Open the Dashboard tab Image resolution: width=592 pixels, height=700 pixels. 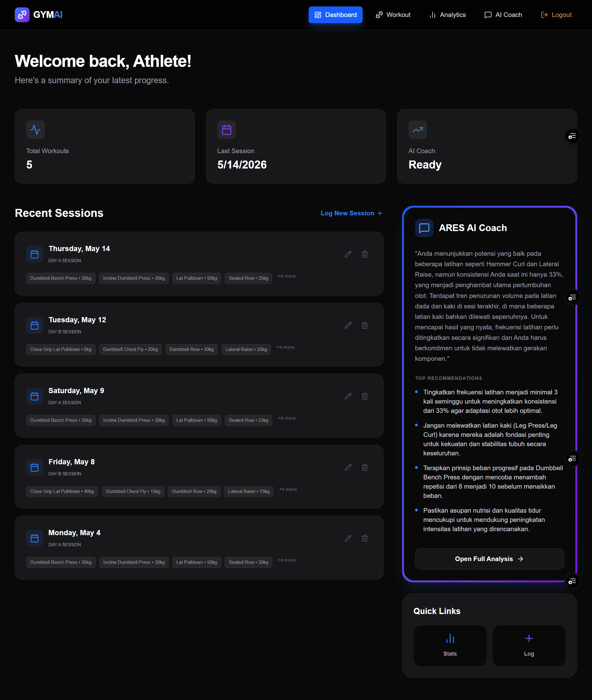335,15
